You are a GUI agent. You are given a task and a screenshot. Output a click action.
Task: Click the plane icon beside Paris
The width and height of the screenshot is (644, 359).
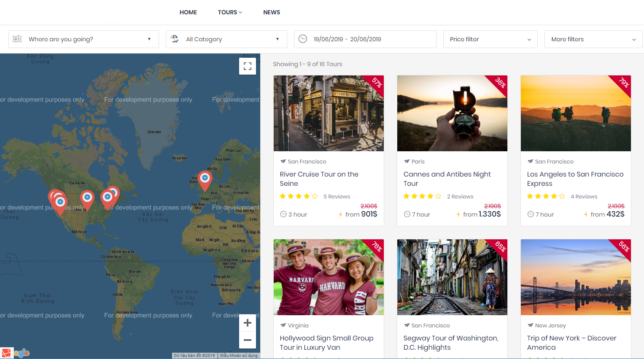tap(407, 161)
